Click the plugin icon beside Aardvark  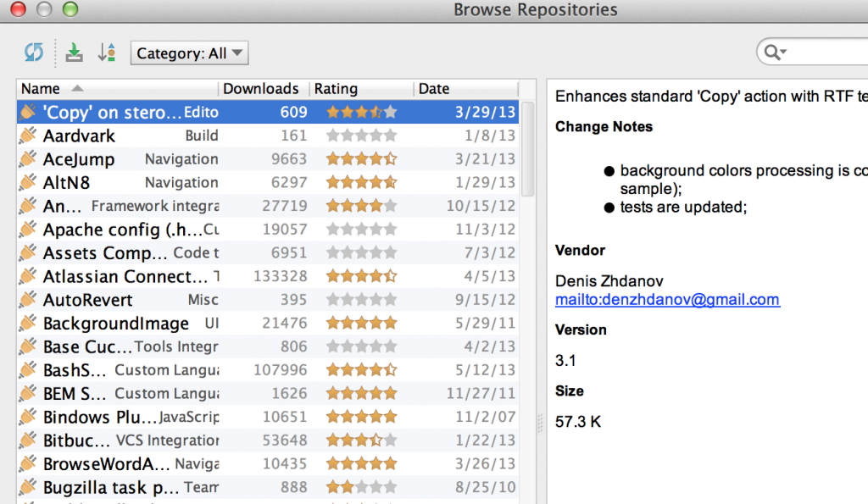tap(28, 136)
